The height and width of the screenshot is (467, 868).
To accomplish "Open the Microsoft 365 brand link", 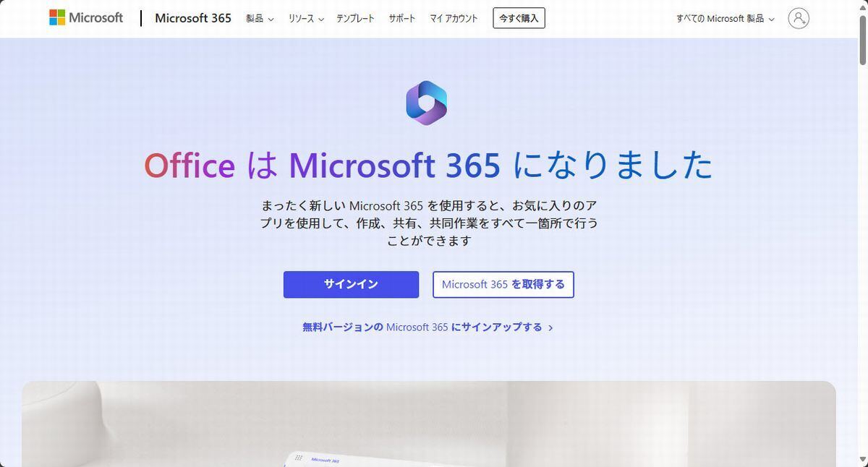I will point(193,18).
